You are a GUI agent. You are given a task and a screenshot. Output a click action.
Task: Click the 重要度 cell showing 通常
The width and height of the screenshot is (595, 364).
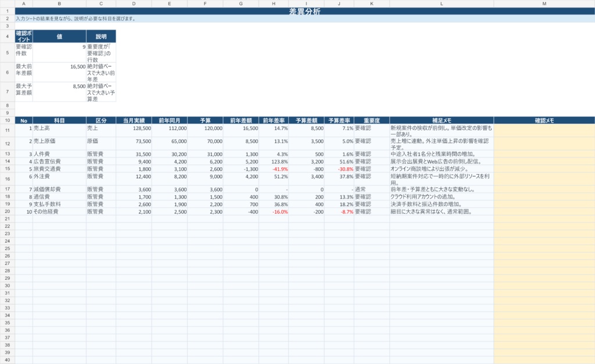pos(371,189)
